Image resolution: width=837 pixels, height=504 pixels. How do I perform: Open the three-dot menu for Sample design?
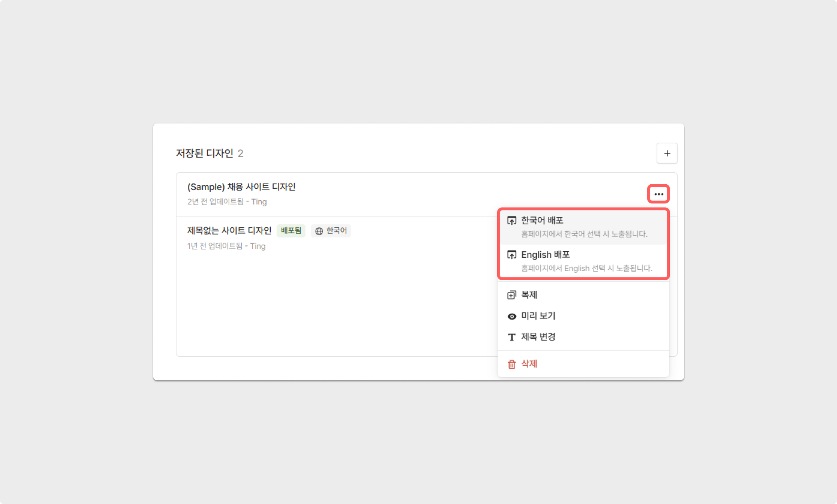click(x=658, y=194)
